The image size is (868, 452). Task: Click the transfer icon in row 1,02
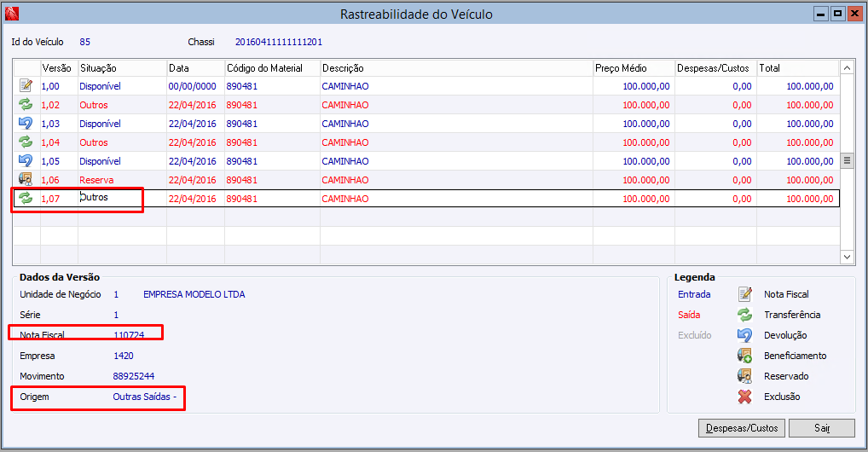point(26,104)
